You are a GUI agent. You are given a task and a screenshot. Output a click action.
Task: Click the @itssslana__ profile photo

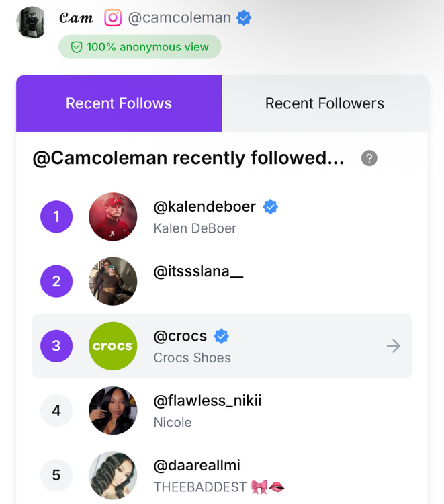click(113, 281)
